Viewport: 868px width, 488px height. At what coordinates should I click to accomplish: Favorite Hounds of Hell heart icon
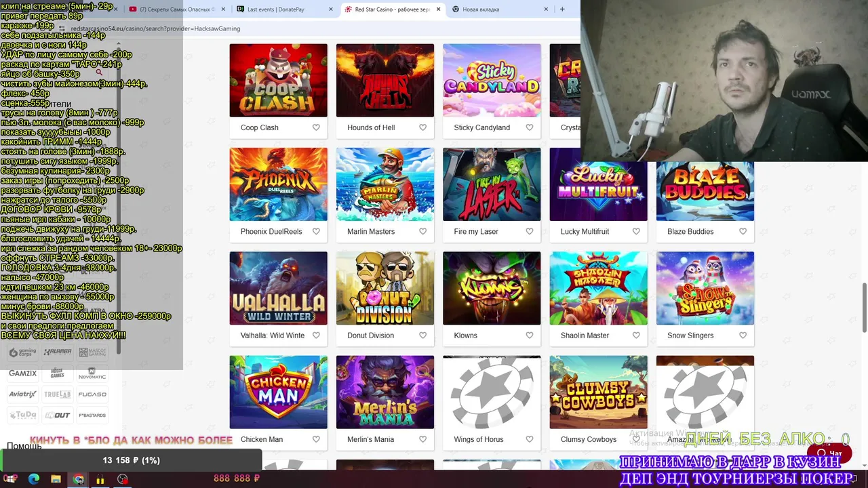tap(422, 127)
